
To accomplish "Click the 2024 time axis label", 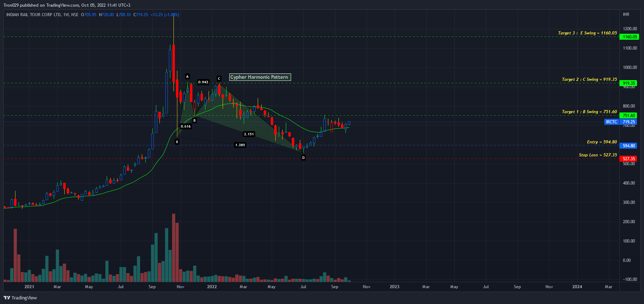I will pos(577,287).
